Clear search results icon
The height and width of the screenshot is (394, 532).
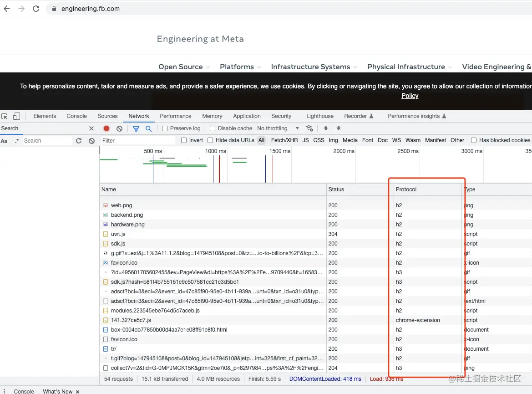click(x=91, y=141)
